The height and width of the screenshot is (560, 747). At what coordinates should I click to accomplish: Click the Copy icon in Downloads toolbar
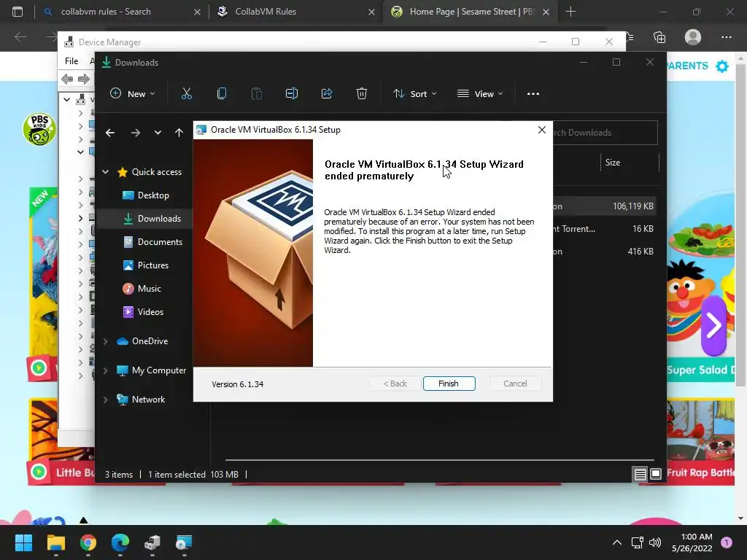(x=222, y=94)
